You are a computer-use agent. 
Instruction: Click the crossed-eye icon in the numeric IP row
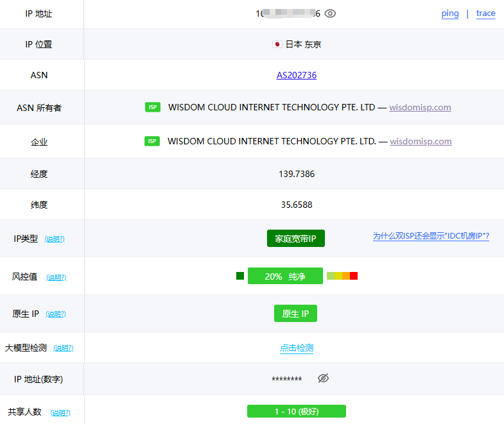pos(324,378)
